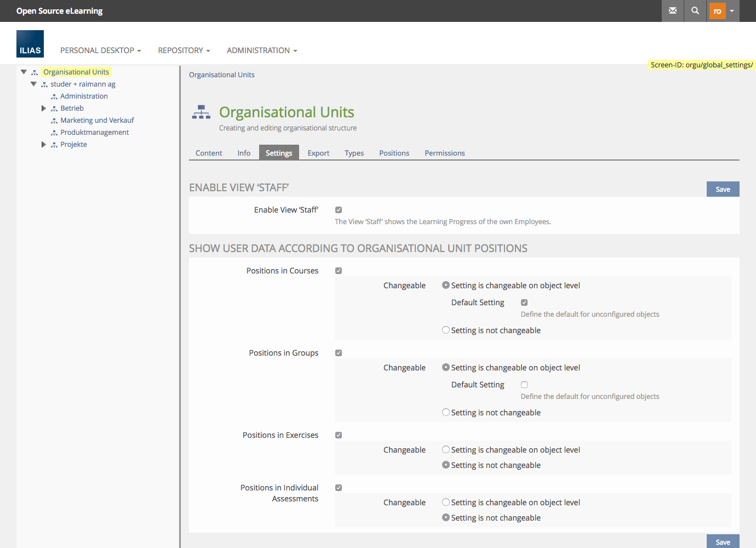Click the Organisational Units breadcrumb link
The image size is (756, 548).
coord(221,75)
